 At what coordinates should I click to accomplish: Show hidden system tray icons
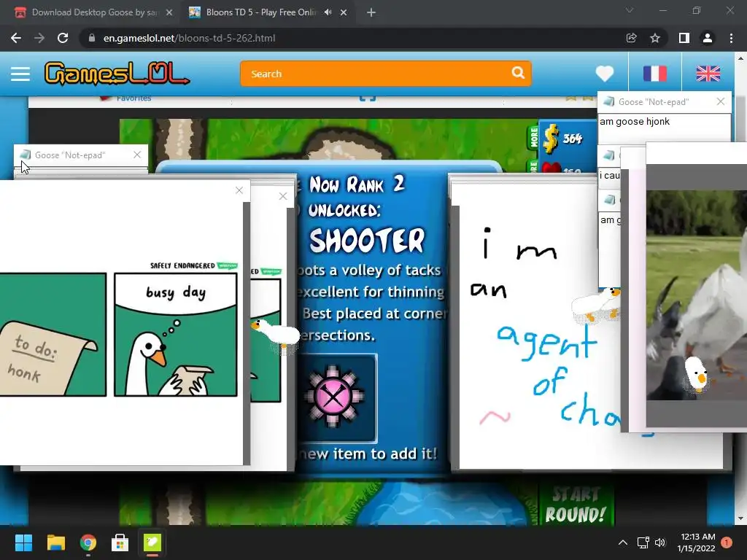coord(623,542)
